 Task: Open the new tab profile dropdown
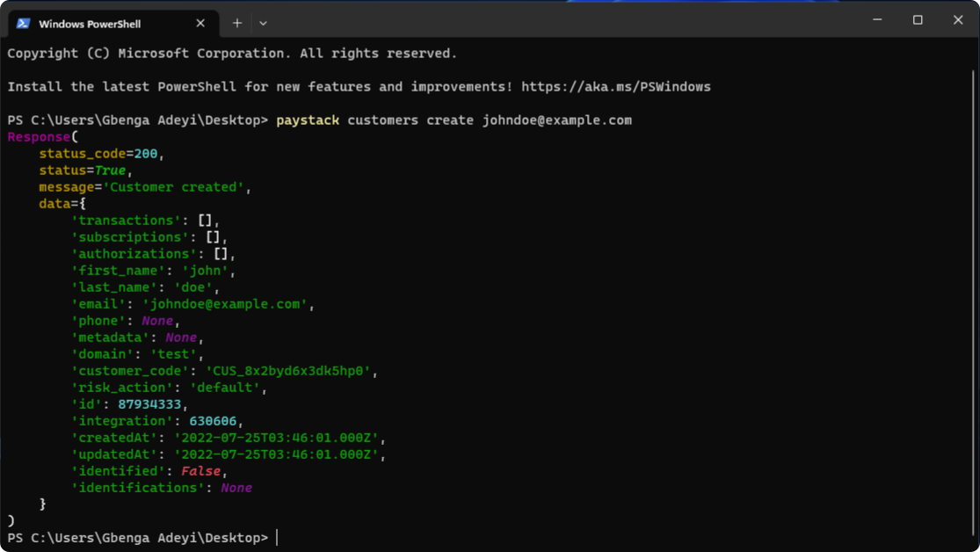point(263,23)
